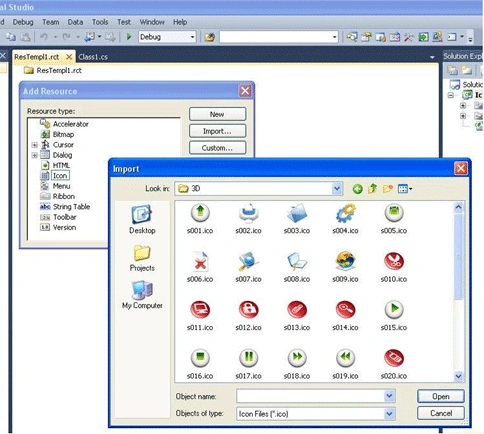Viewport: 484px width, 434px height.
Task: Select Bitmap resource type
Action: tap(57, 135)
